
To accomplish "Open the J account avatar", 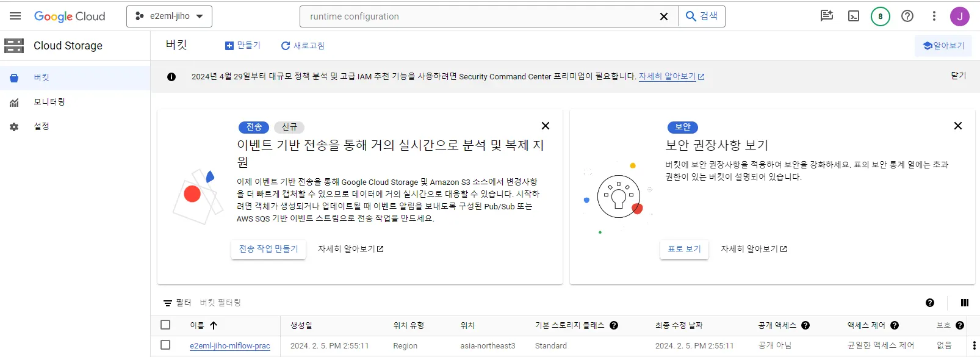I will click(x=960, y=16).
